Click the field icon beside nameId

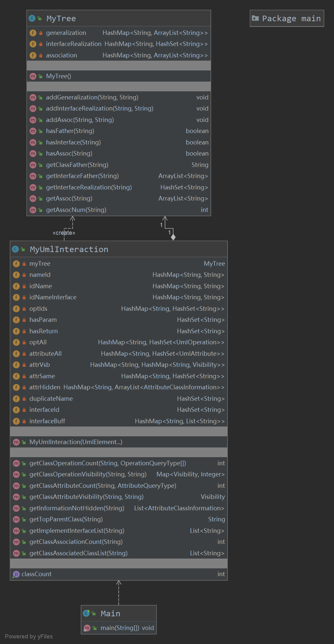tap(16, 275)
